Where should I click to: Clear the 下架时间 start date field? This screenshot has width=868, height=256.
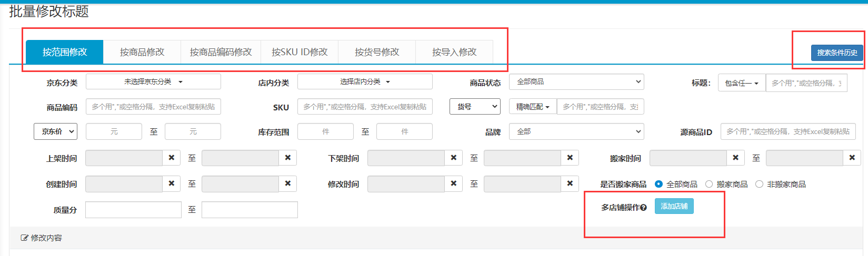pos(454,158)
